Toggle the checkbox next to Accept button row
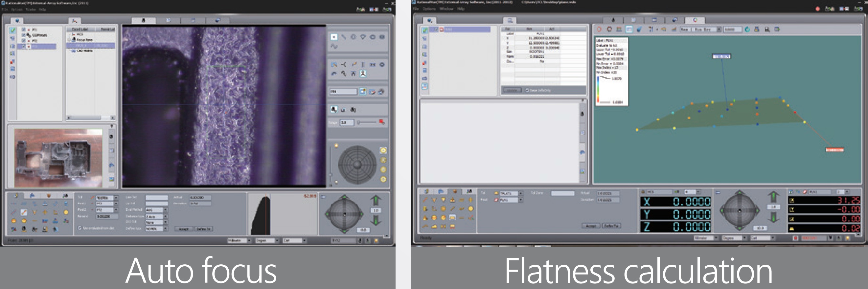 pyautogui.click(x=80, y=228)
